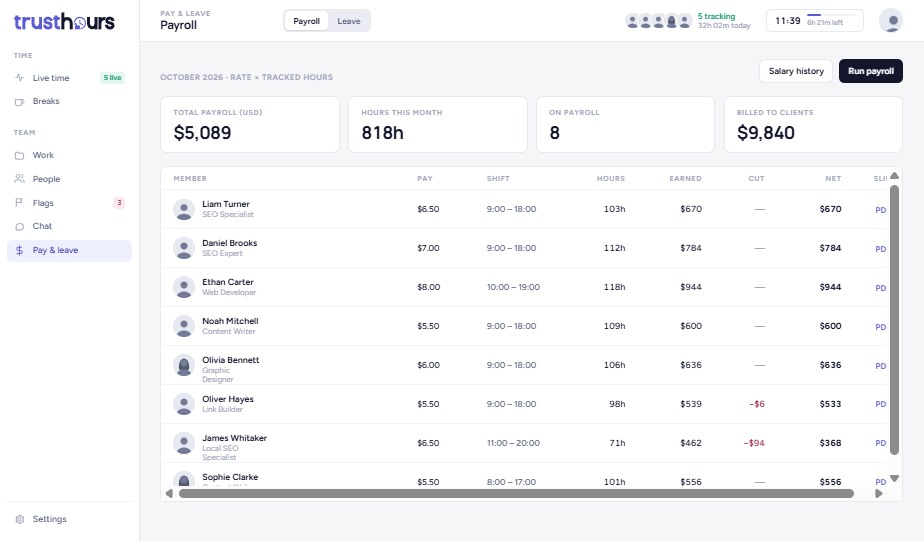
Task: Click the Flags count badge 3
Action: coord(119,203)
